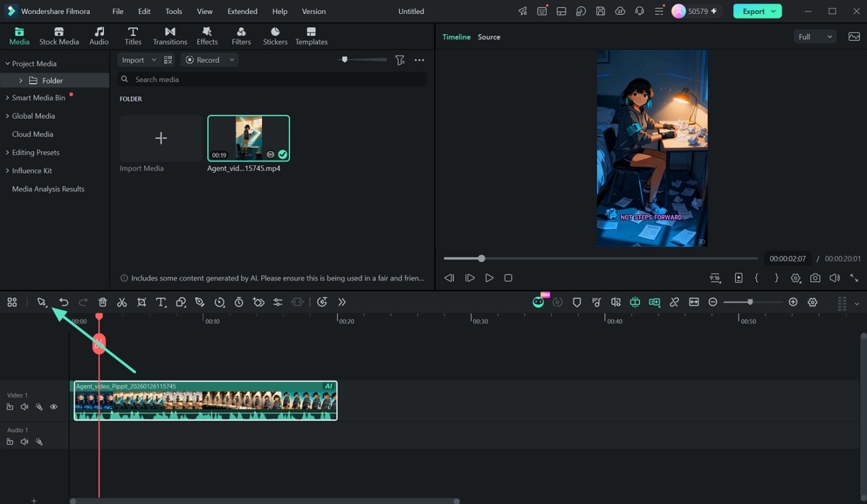
Task: Lock the Audio 1 track
Action: pos(10,441)
